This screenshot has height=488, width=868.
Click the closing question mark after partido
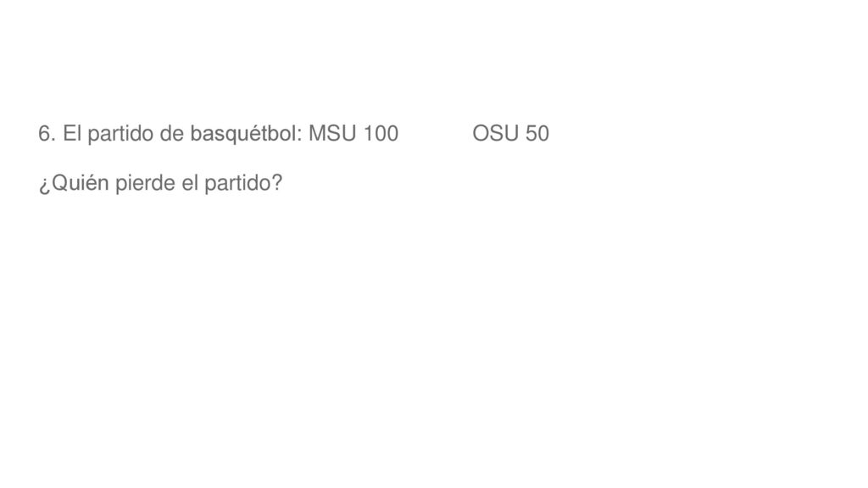tap(276, 183)
